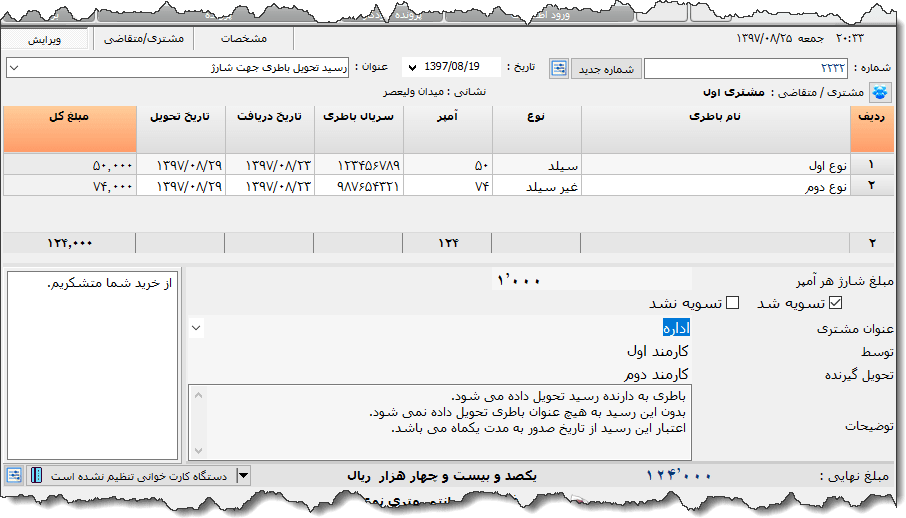This screenshot has width=906, height=518.
Task: Switch to the مشخصات tab
Action: pyautogui.click(x=244, y=39)
